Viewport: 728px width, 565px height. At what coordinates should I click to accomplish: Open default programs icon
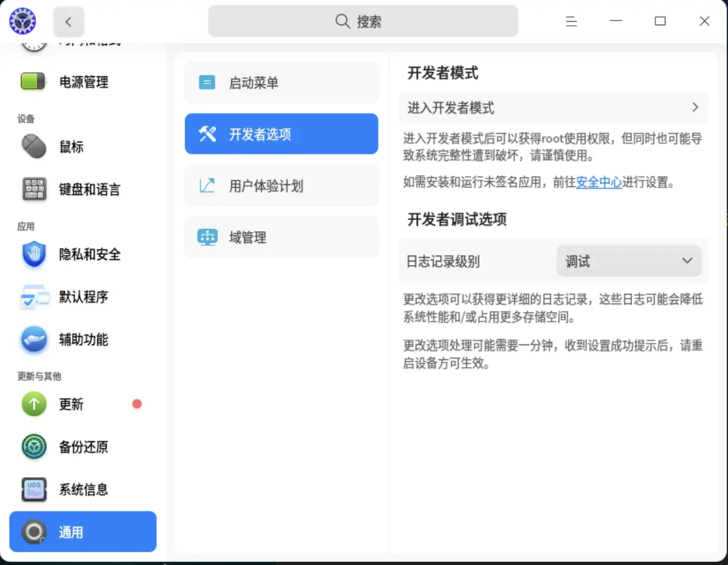34,297
